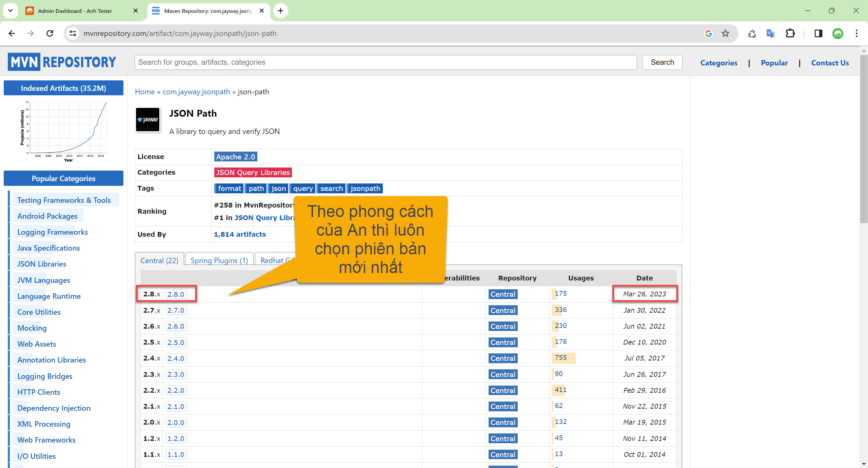Open the tab search dropdown arrow
This screenshot has height=468, width=868.
pyautogui.click(x=11, y=11)
